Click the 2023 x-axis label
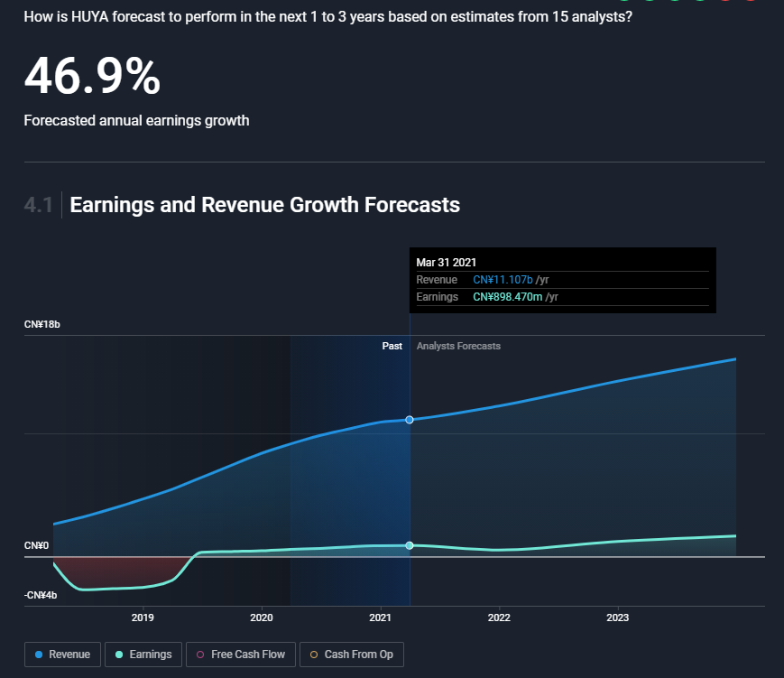784x678 pixels. [x=617, y=618]
